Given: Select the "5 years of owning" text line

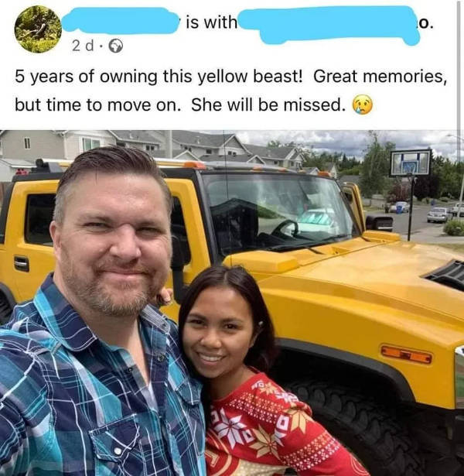Looking at the screenshot, I should [x=230, y=76].
